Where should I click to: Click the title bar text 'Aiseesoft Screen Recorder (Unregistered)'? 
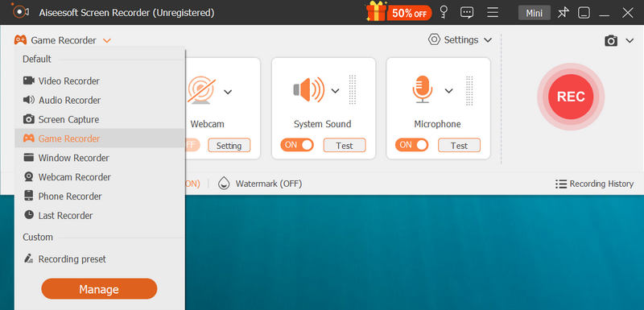pos(126,13)
